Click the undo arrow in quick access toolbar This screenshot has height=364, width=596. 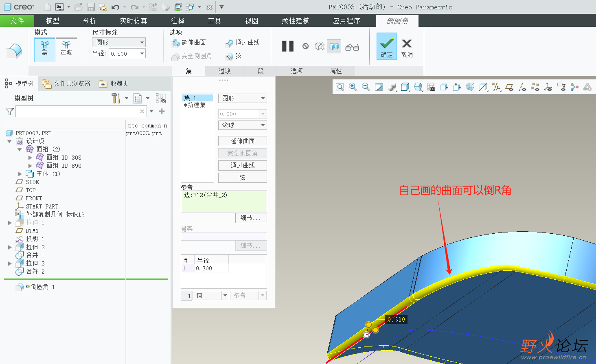pos(115,7)
